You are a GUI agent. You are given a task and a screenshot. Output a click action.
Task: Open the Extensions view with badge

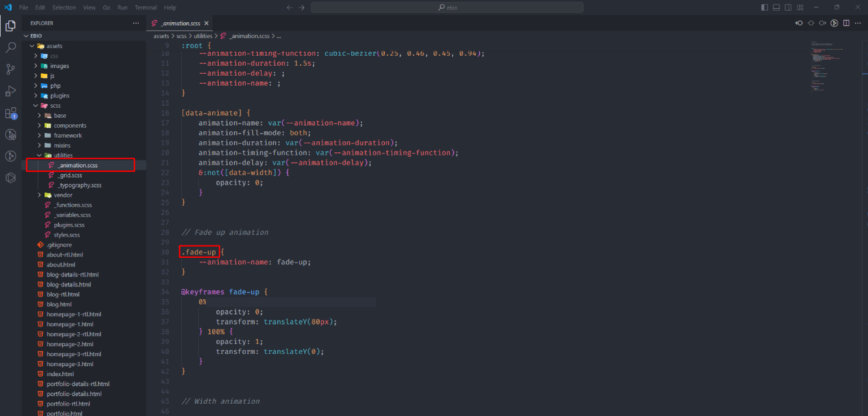coord(11,112)
